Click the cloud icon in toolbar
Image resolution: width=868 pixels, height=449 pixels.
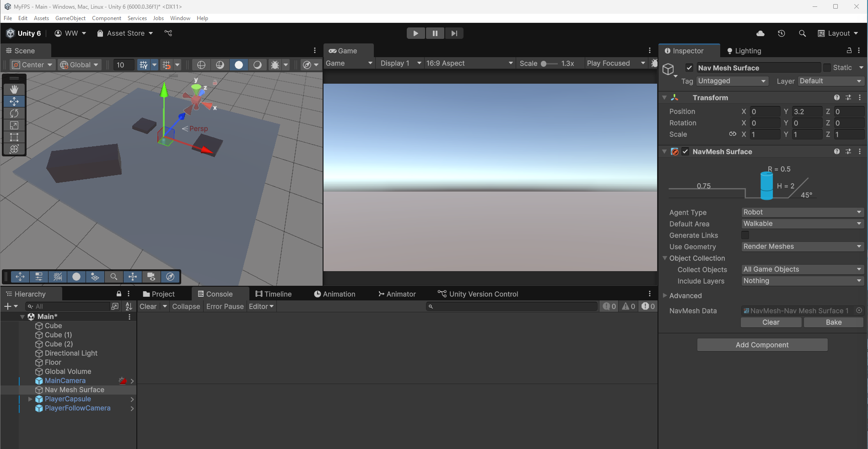760,33
